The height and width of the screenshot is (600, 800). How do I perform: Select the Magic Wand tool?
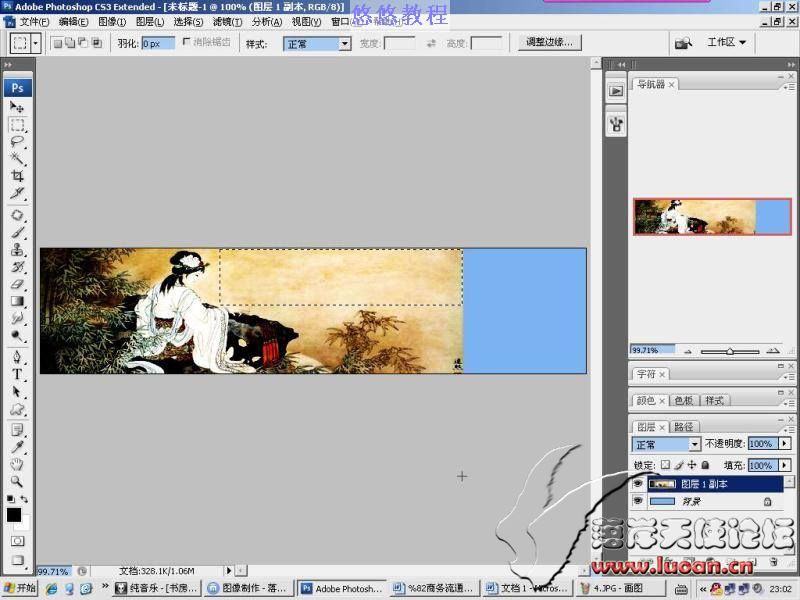17,159
